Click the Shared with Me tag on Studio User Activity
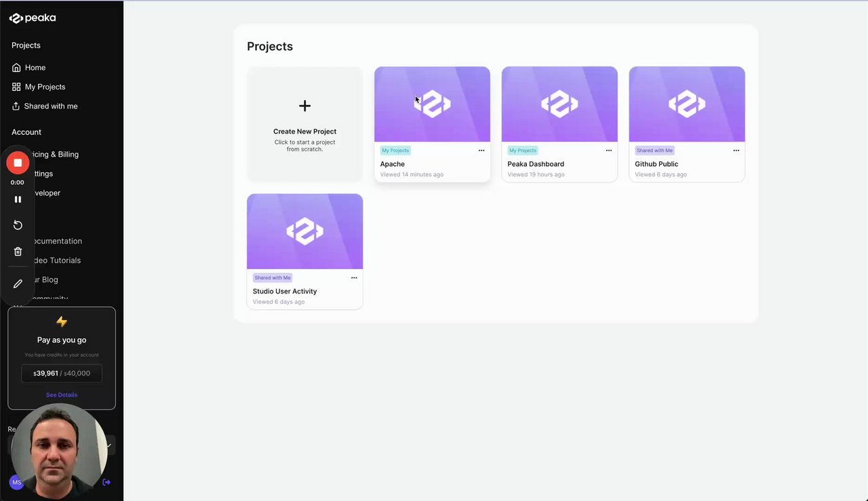The width and height of the screenshot is (868, 501). click(x=272, y=278)
